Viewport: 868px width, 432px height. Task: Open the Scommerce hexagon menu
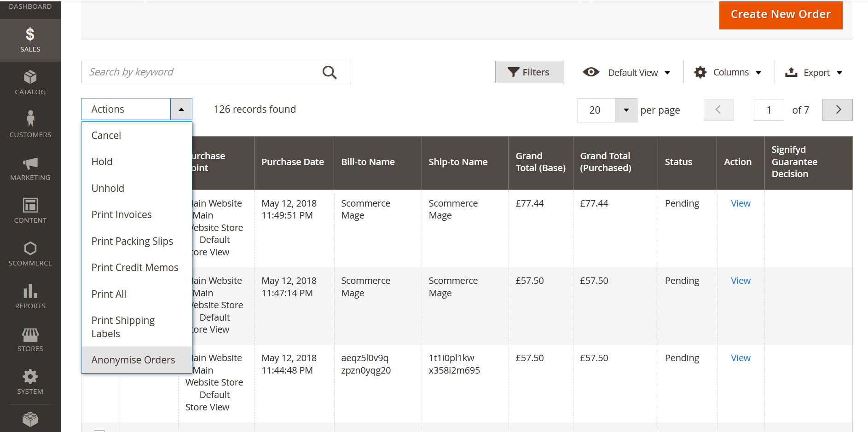point(30,253)
